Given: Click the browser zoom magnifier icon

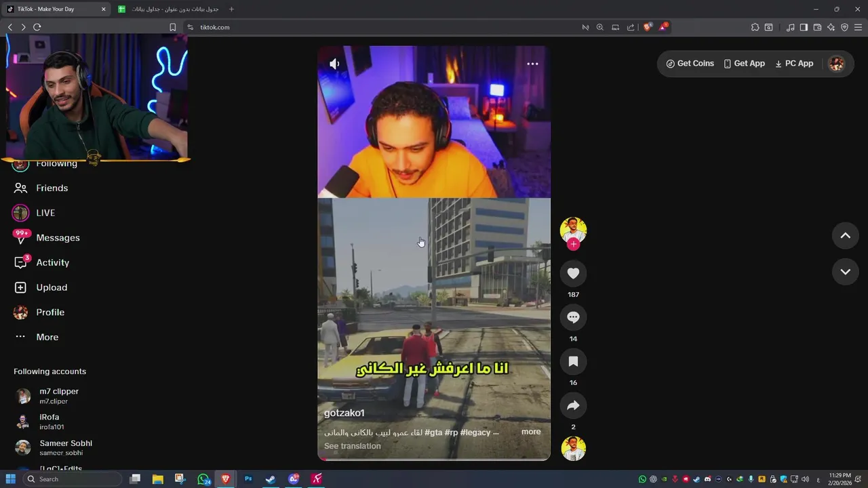Looking at the screenshot, I should tap(600, 27).
